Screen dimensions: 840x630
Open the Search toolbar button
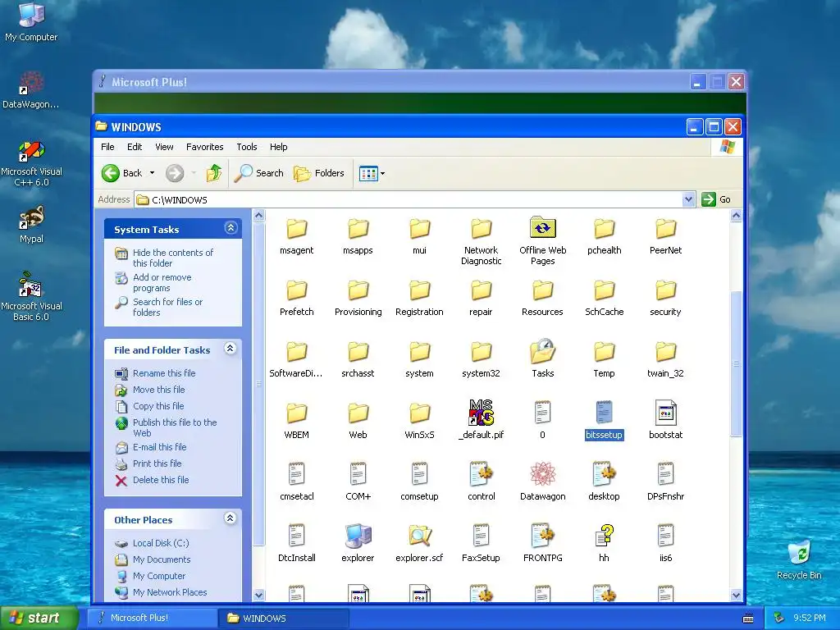pos(258,173)
